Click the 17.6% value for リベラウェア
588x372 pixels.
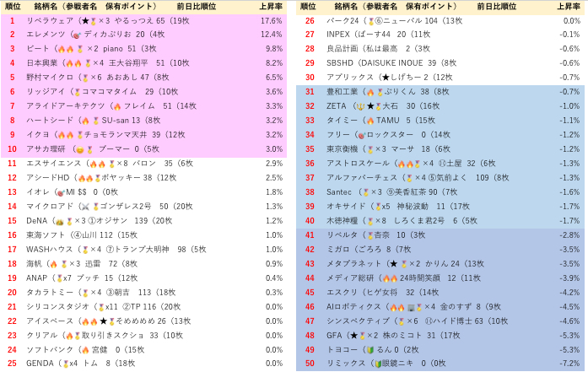point(271,20)
